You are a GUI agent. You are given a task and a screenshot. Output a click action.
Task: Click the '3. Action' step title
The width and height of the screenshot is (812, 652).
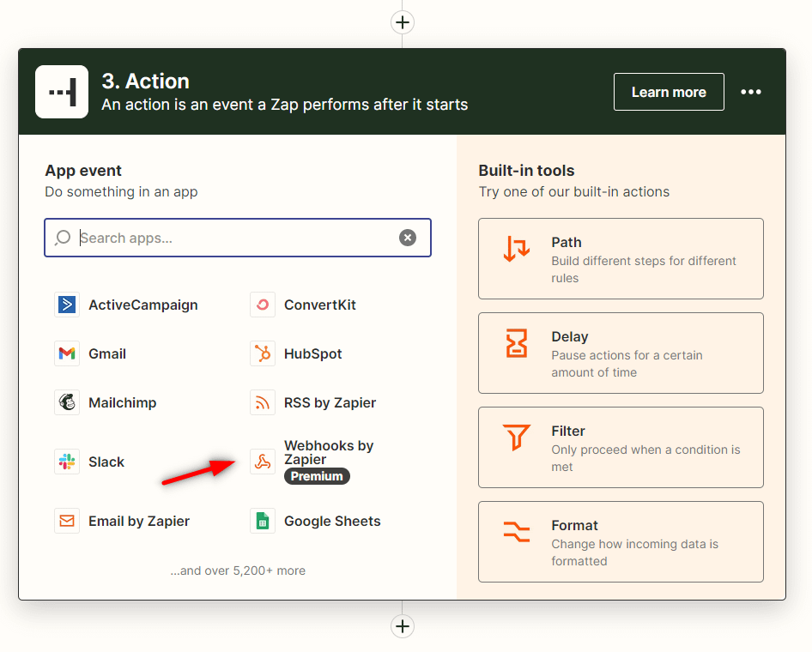146,81
